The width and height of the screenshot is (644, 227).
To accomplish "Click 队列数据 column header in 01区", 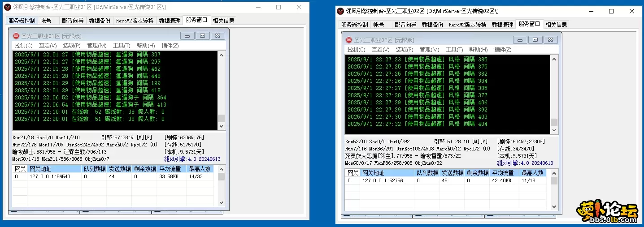I will [94, 169].
